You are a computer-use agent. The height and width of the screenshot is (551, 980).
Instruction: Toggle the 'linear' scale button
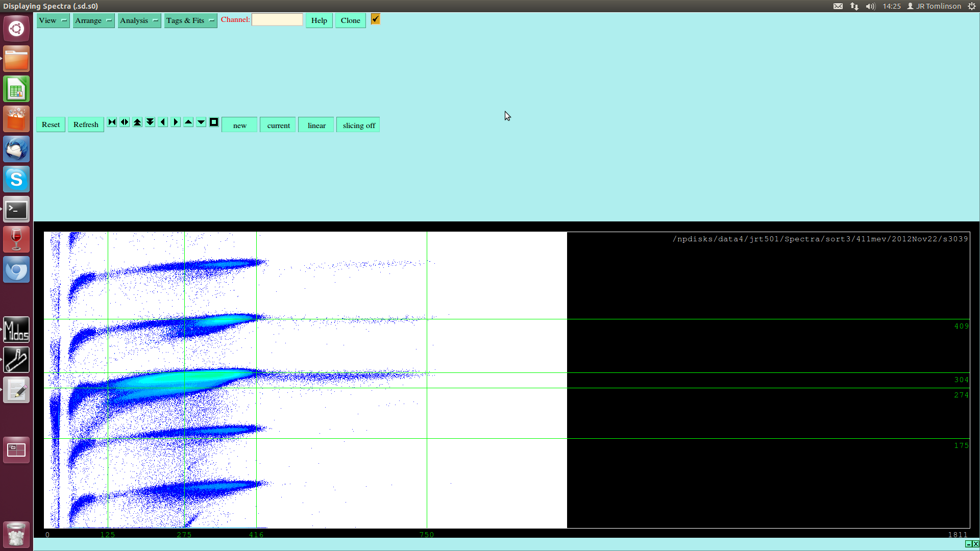316,125
